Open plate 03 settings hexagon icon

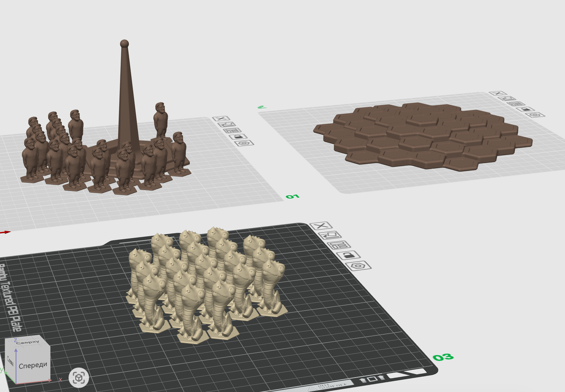(358, 266)
